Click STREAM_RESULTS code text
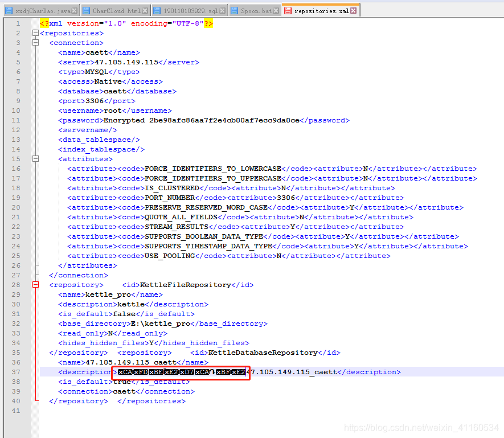504x438 pixels. coord(177,227)
